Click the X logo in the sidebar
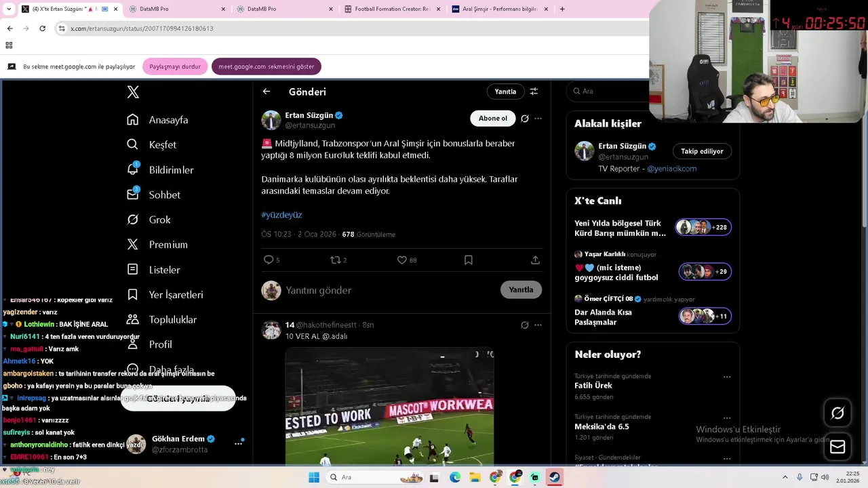 click(x=133, y=92)
